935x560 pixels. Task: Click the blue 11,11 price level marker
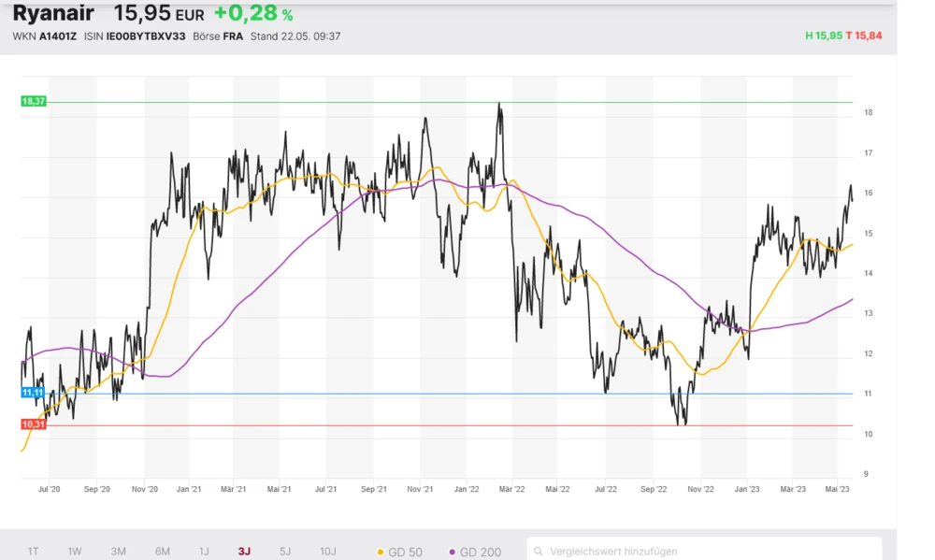click(34, 393)
